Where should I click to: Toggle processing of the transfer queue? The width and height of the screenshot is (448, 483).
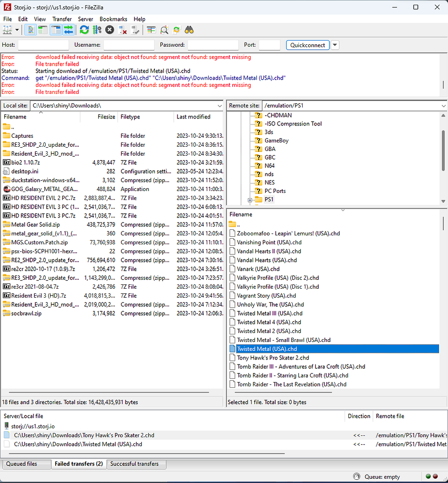tap(97, 30)
